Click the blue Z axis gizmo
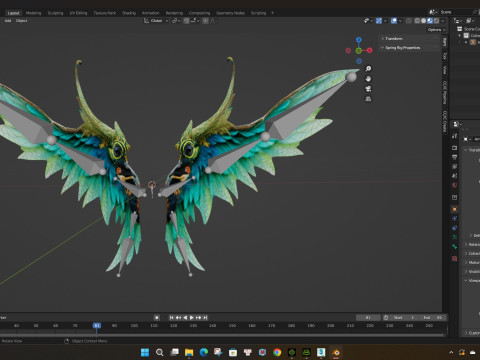Viewport: 480px width, 360px height. coord(359,40)
